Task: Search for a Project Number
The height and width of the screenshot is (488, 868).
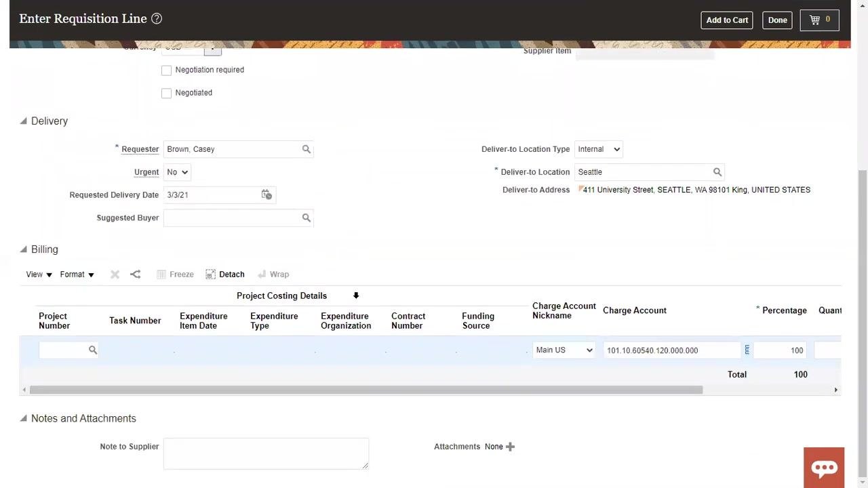Action: pos(93,350)
